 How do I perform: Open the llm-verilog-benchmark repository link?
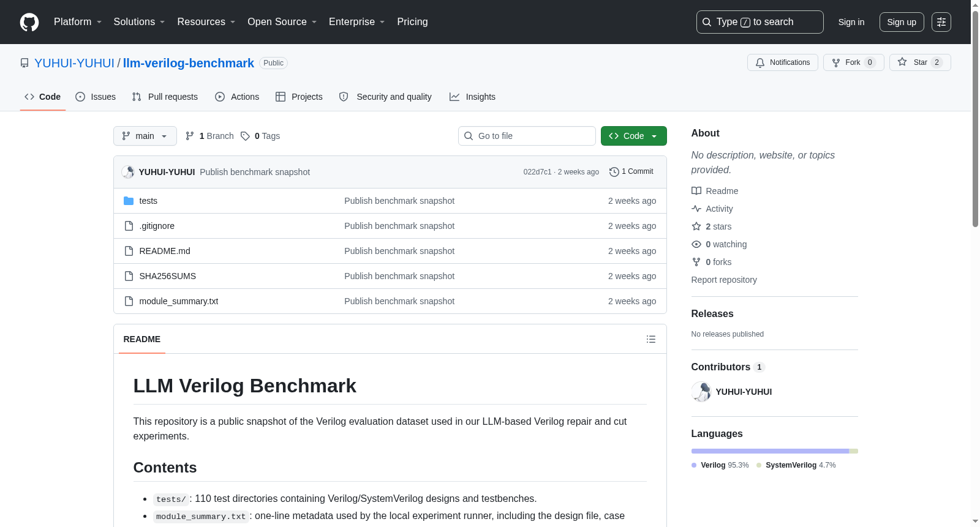pyautogui.click(x=189, y=63)
